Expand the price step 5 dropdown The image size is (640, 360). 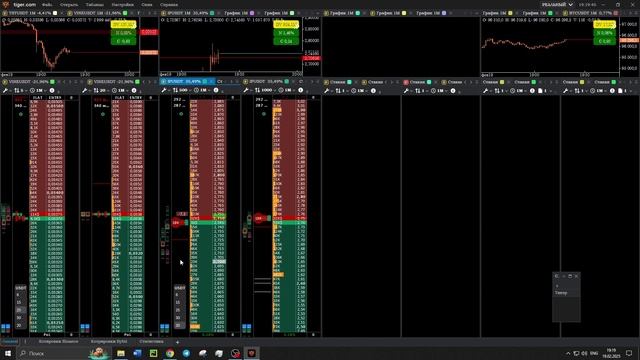(20, 90)
